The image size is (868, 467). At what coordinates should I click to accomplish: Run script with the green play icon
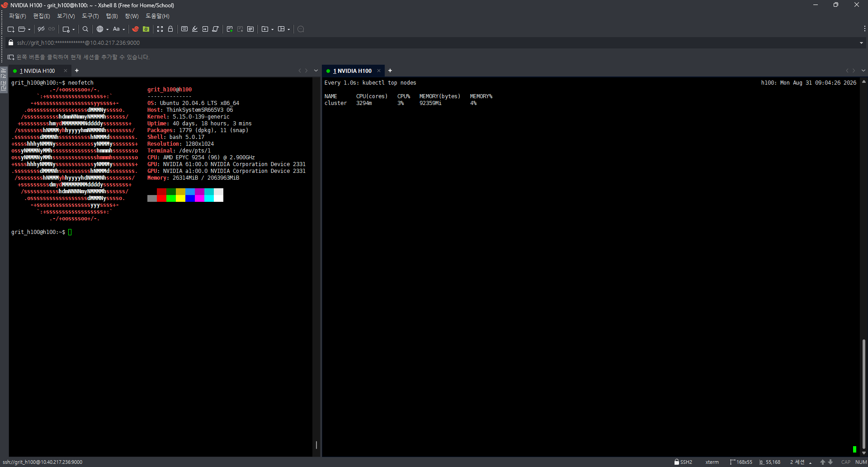[x=230, y=29]
